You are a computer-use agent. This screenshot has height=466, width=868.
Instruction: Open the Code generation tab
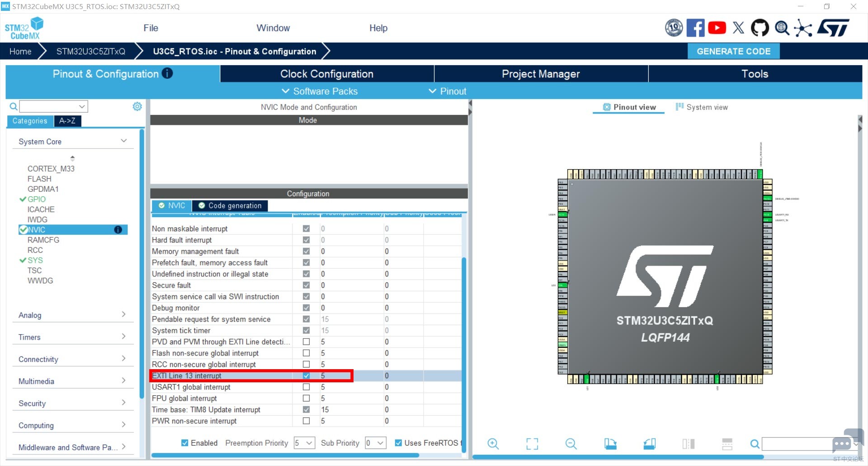(x=230, y=205)
